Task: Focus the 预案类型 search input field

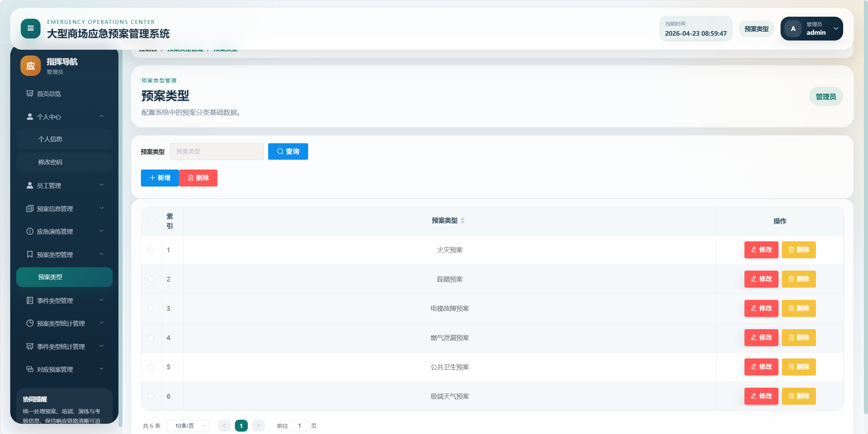Action: point(217,151)
